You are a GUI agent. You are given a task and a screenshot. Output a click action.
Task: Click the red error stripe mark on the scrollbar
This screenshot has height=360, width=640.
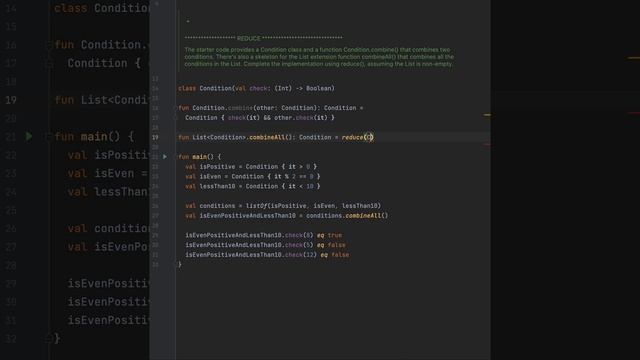point(487,144)
